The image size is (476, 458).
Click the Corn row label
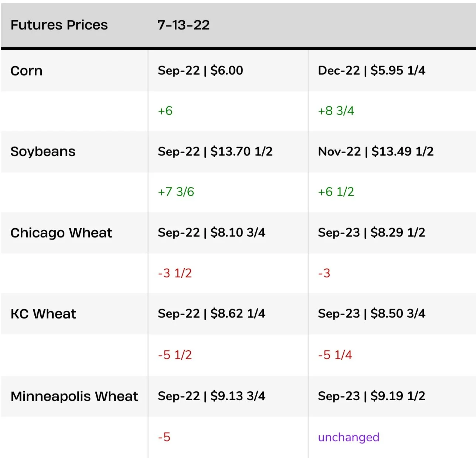[x=27, y=71]
